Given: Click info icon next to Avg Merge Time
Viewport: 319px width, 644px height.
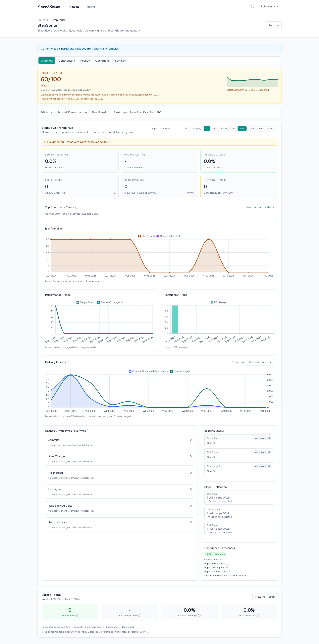Looking at the screenshot, I should point(139,616).
